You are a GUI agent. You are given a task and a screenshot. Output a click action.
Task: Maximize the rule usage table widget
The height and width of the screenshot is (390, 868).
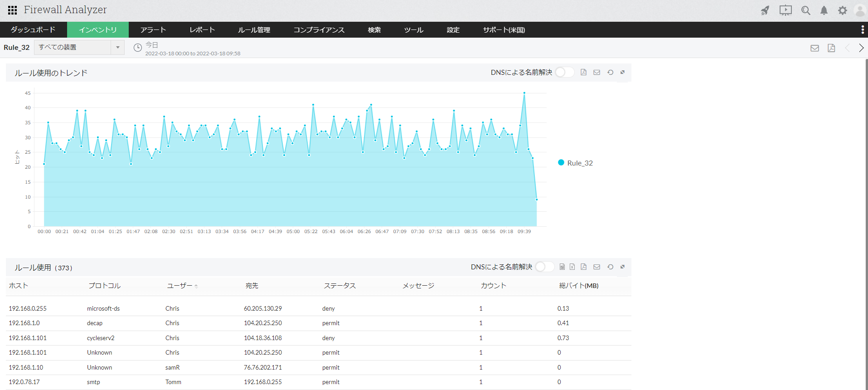click(623, 267)
